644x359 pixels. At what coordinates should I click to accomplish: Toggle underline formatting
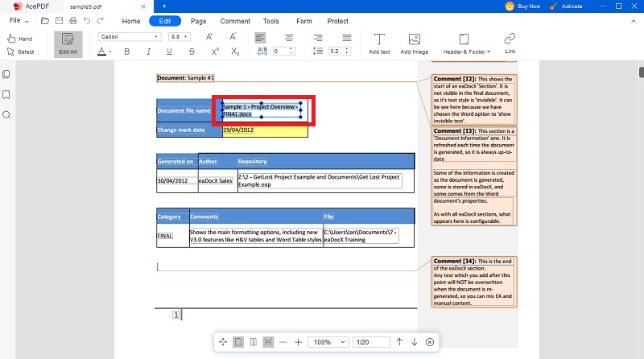click(169, 52)
